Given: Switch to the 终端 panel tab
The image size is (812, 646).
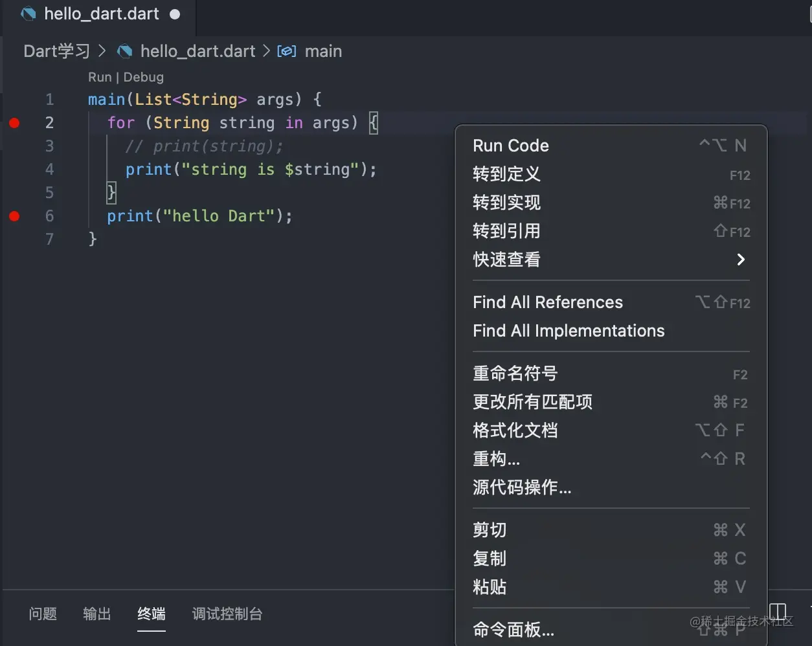Looking at the screenshot, I should pos(152,614).
